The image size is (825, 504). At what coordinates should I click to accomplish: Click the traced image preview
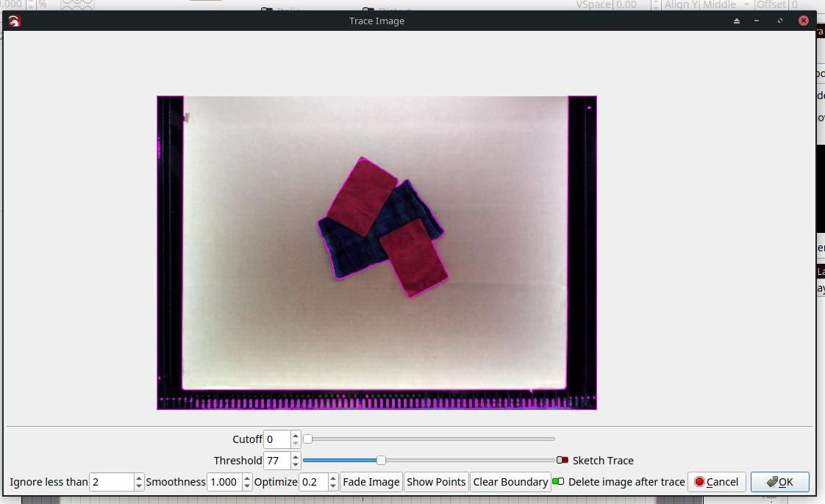[376, 252]
